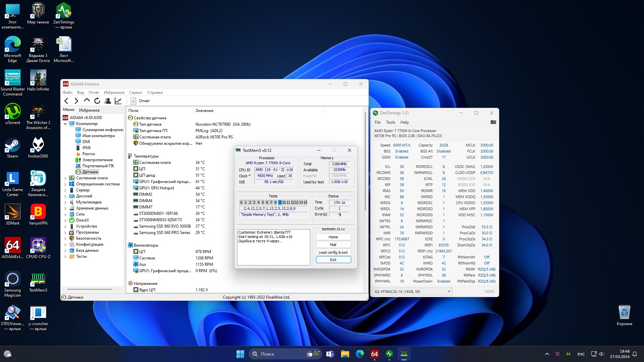The width and height of the screenshot is (644, 362).
Task: Select Разгон item in the tree
Action: [89, 154]
